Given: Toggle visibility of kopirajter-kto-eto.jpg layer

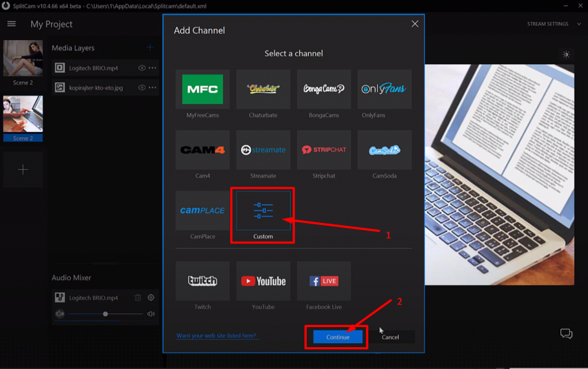Looking at the screenshot, I should [x=142, y=88].
